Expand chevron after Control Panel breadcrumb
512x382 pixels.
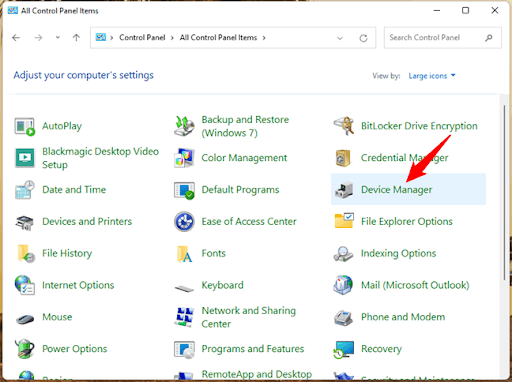coord(172,38)
